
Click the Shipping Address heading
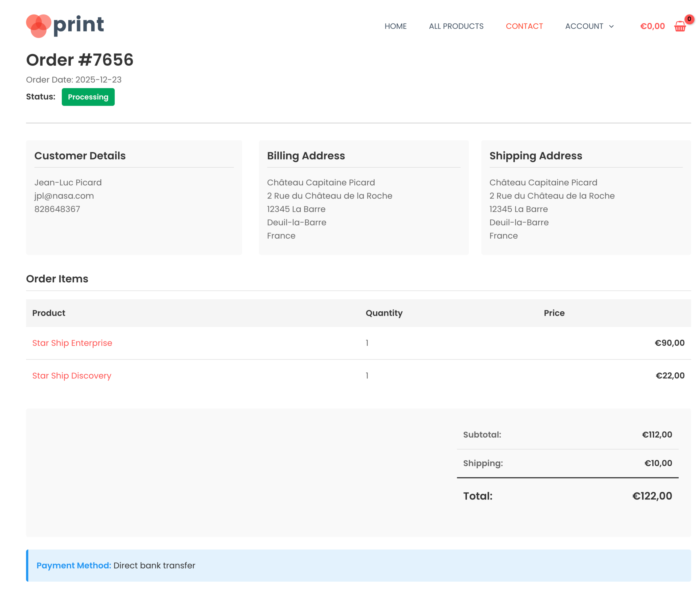point(535,156)
